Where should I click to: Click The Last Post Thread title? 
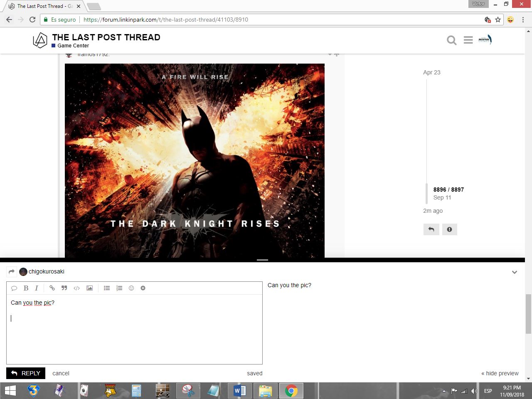[106, 37]
